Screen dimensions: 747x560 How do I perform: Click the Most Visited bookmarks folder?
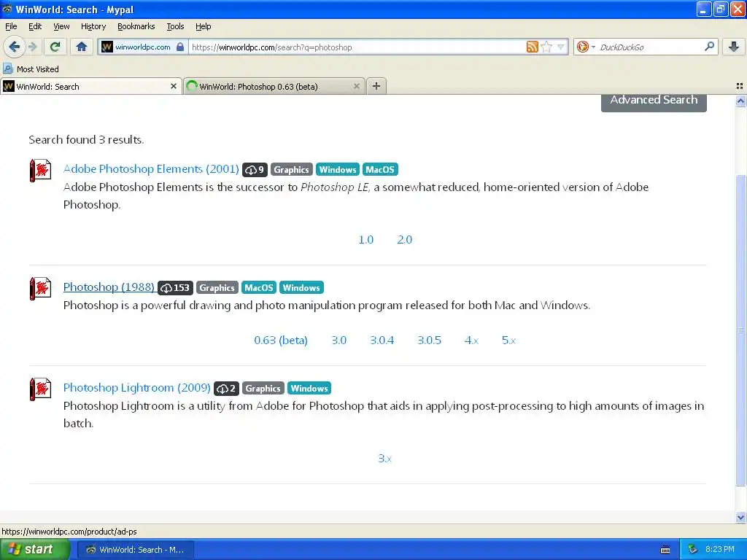(x=31, y=69)
